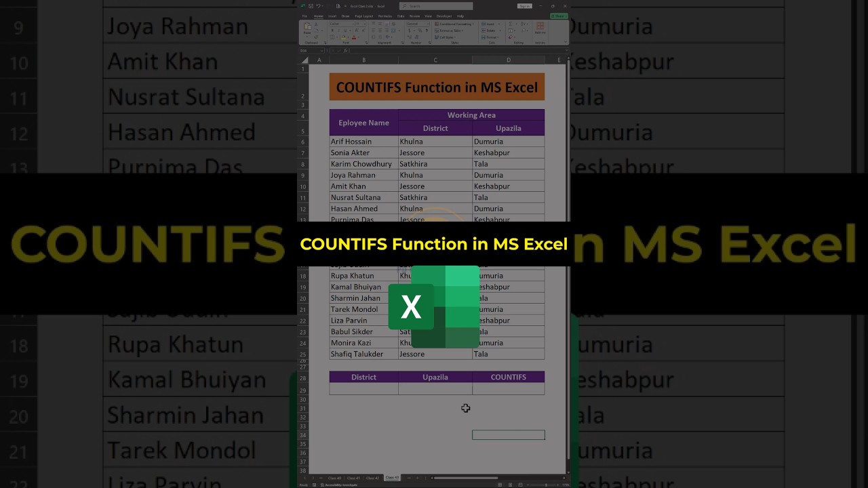This screenshot has width=868, height=488.
Task: Click the green Share button
Action: click(x=559, y=16)
